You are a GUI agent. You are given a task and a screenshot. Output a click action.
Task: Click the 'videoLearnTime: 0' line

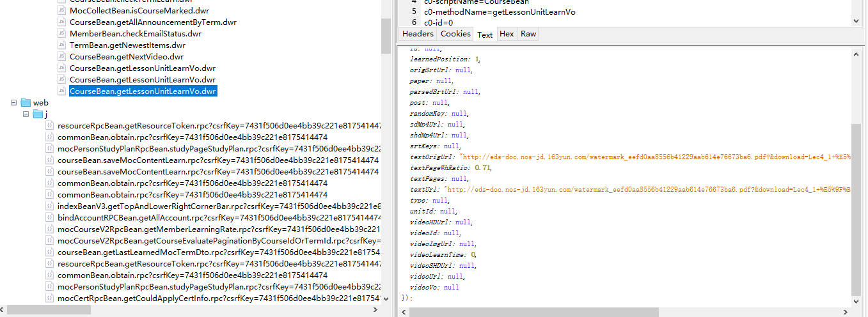[443, 254]
